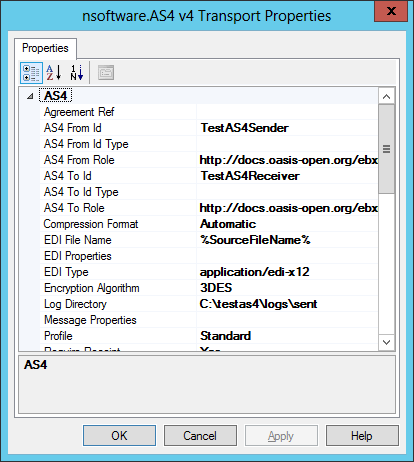Switch to Categorized view icon

tap(31, 73)
